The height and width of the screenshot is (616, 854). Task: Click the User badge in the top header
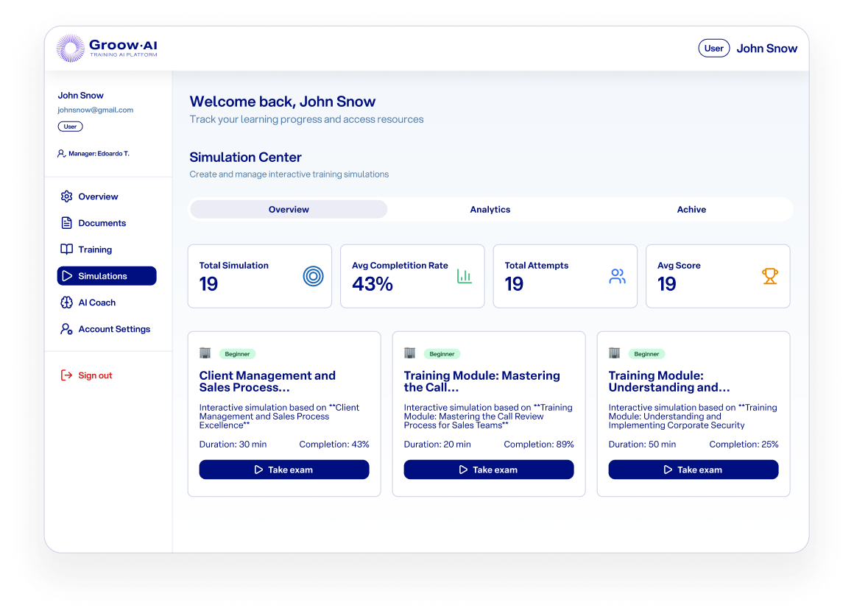(x=713, y=49)
